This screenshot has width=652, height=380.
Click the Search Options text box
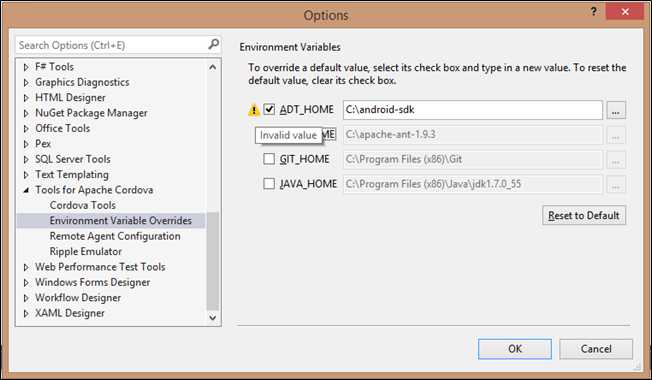112,45
